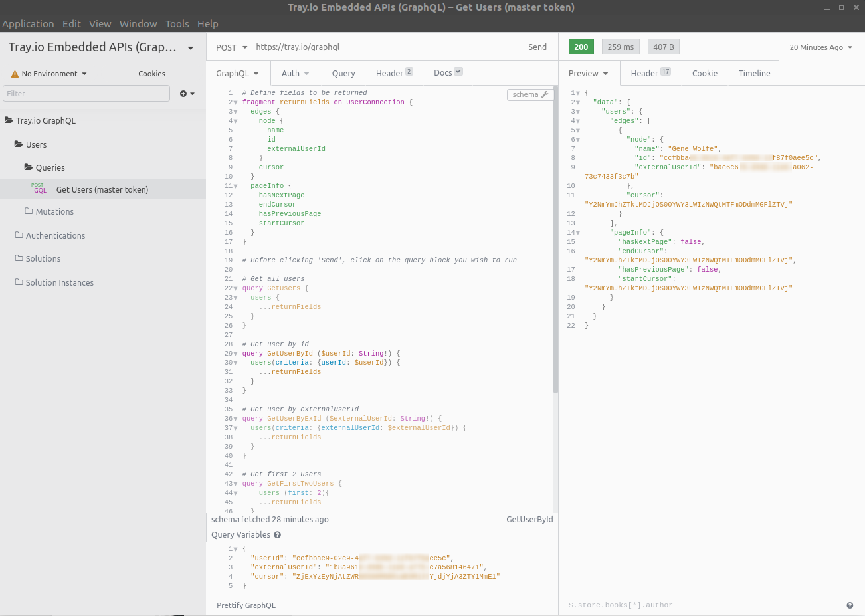Click the No Environment warning icon
The image size is (865, 616).
pyautogui.click(x=15, y=74)
